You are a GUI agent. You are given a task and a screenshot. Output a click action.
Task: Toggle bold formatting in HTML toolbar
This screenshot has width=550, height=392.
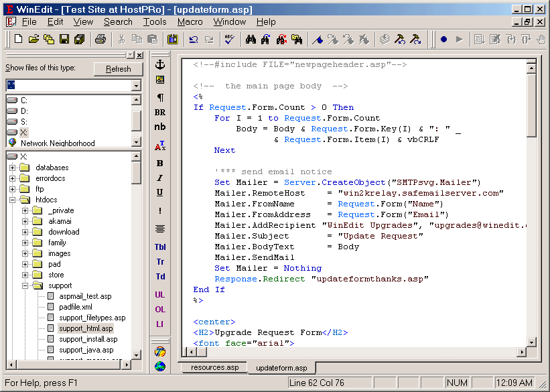coord(160,163)
